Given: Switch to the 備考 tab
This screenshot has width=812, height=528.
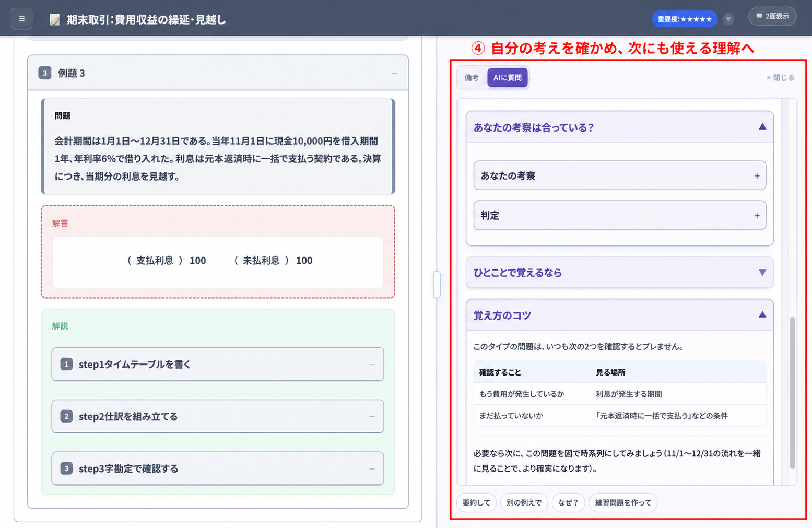Looking at the screenshot, I should coord(472,78).
